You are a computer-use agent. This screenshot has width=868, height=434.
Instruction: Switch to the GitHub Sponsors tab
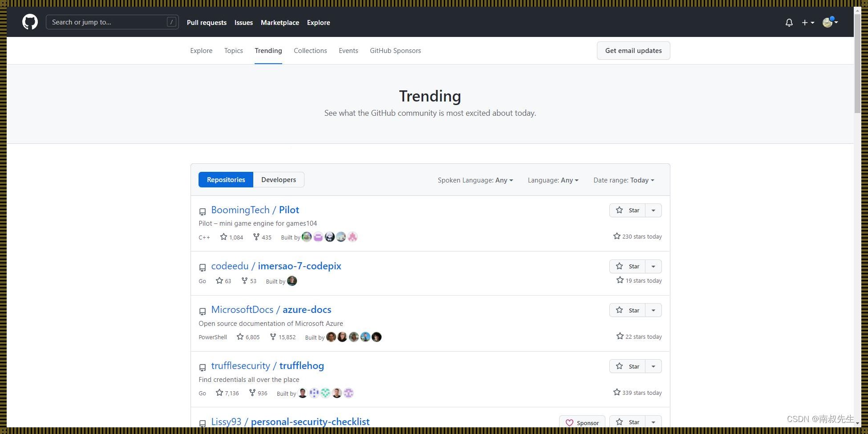[395, 51]
